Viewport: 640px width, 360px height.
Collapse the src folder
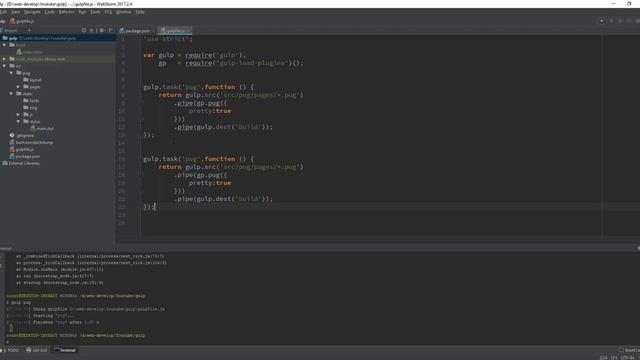pos(4,66)
